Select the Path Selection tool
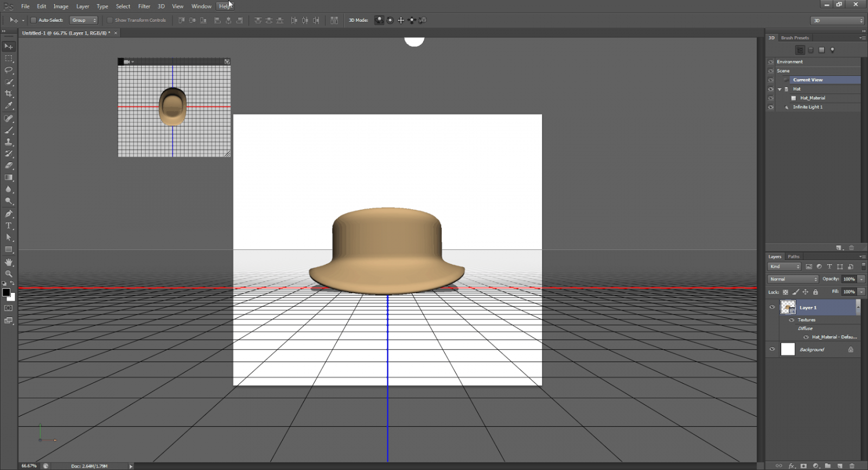Screen dimensions: 868x470 click(x=9, y=237)
